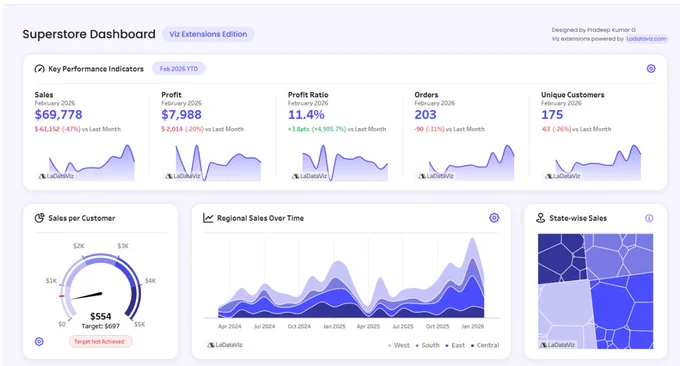Click the $2K gauge tick label

pyautogui.click(x=78, y=246)
